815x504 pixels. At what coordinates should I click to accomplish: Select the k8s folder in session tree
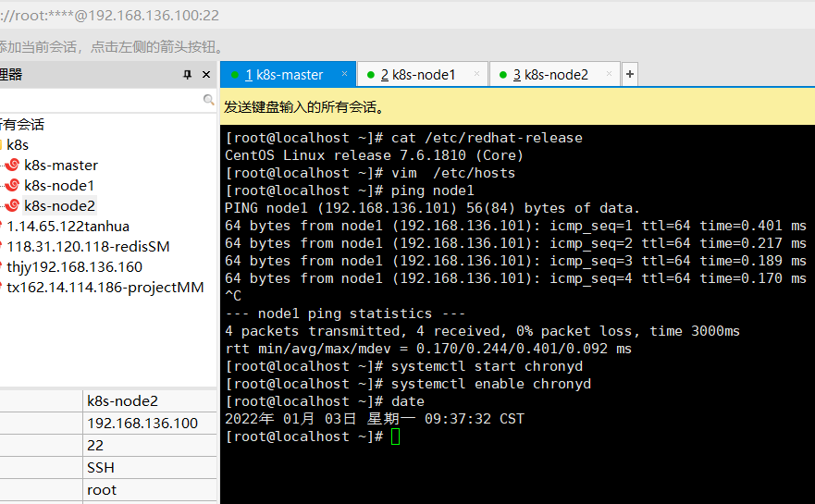[x=18, y=144]
